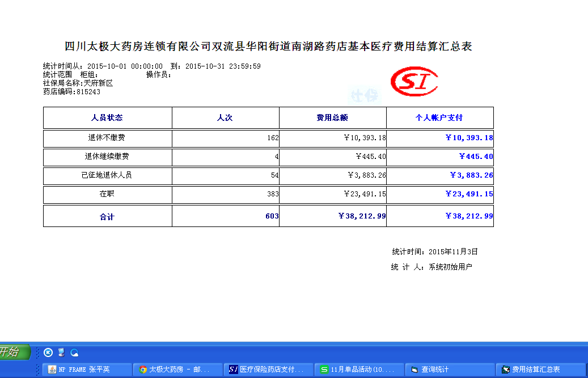This screenshot has width=588, height=378.
Task: Click the 操作员 label
Action: [x=159, y=75]
